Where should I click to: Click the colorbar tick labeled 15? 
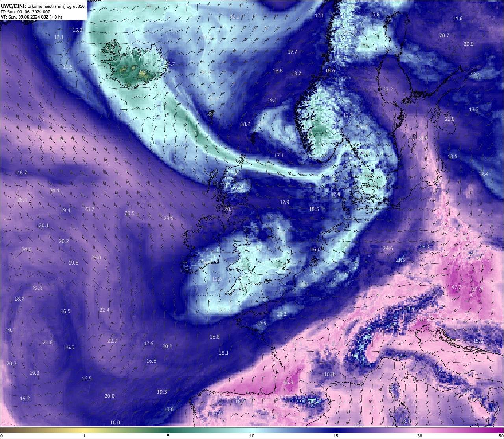pyautogui.click(x=335, y=436)
